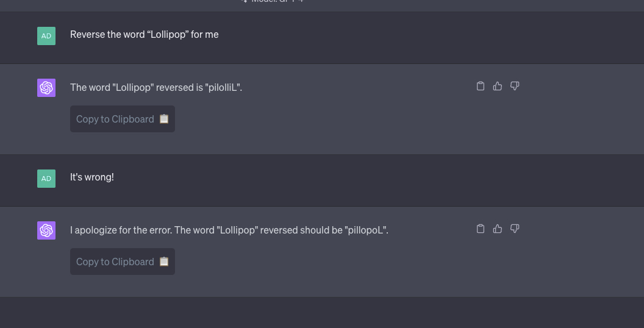
Task: Like the apology response with thumbs up
Action: tap(498, 229)
